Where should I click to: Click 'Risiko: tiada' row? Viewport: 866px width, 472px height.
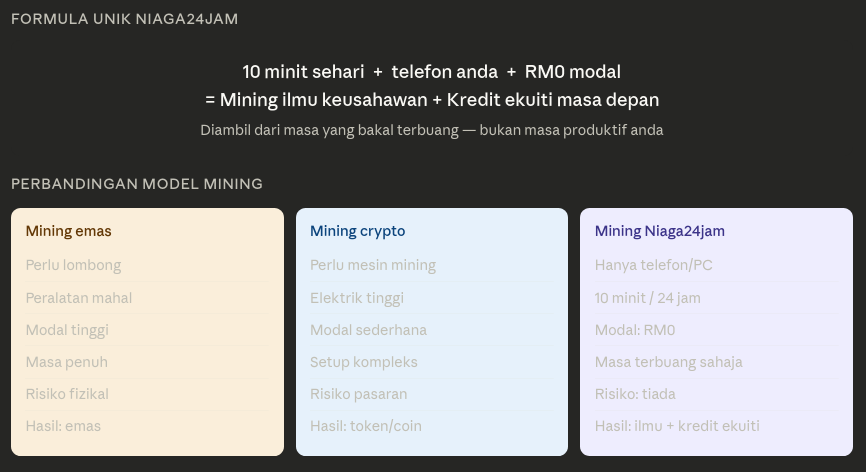(x=640, y=394)
